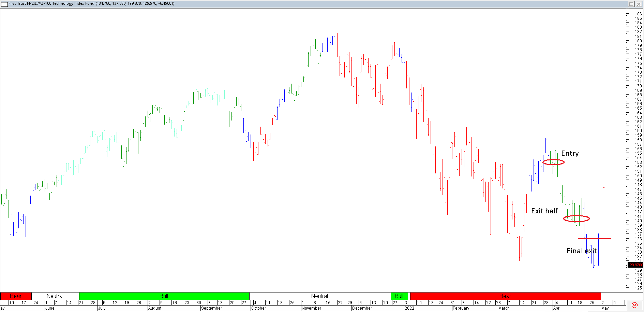Click the black 129.9700 last price tag
The height and width of the screenshot is (312, 644).
click(x=635, y=265)
